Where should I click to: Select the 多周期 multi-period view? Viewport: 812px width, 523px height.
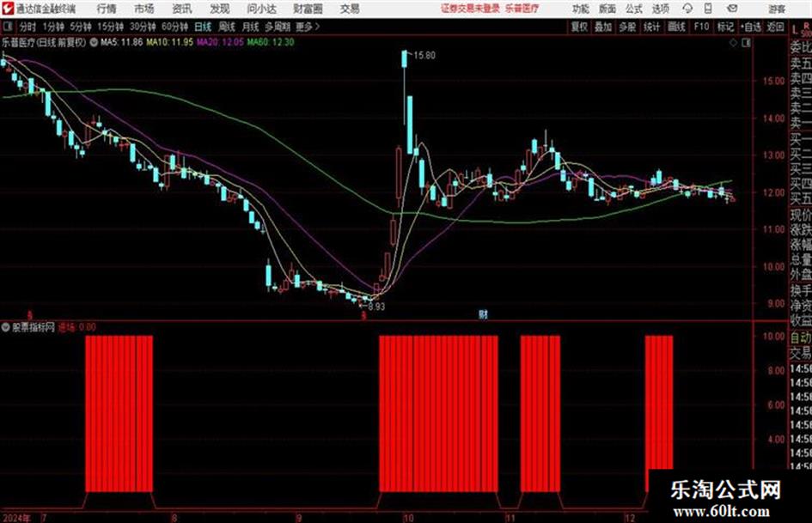(x=277, y=27)
